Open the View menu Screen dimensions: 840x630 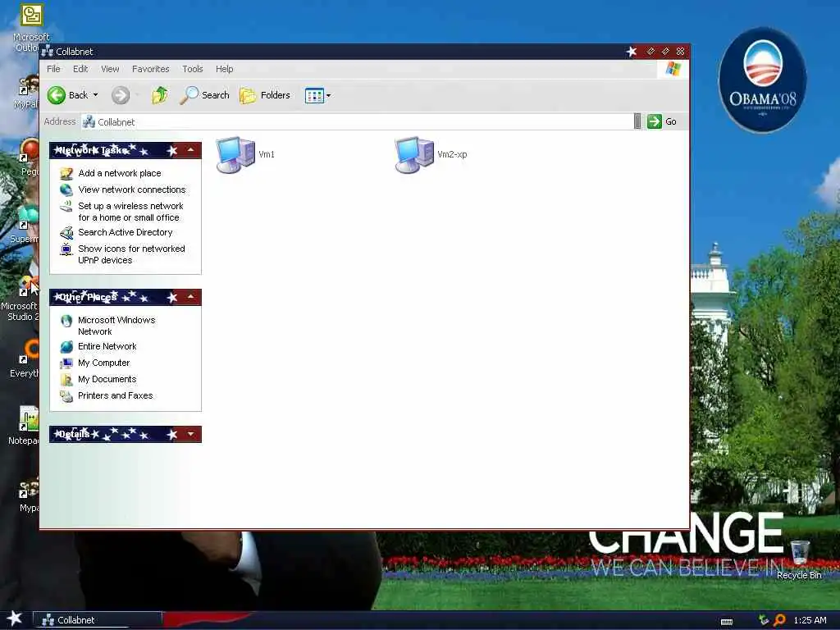110,69
